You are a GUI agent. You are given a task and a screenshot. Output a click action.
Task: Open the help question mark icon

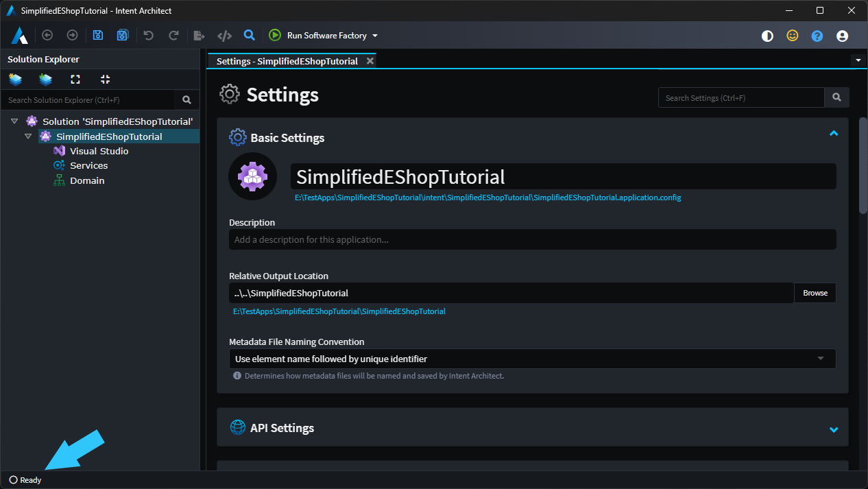click(817, 36)
